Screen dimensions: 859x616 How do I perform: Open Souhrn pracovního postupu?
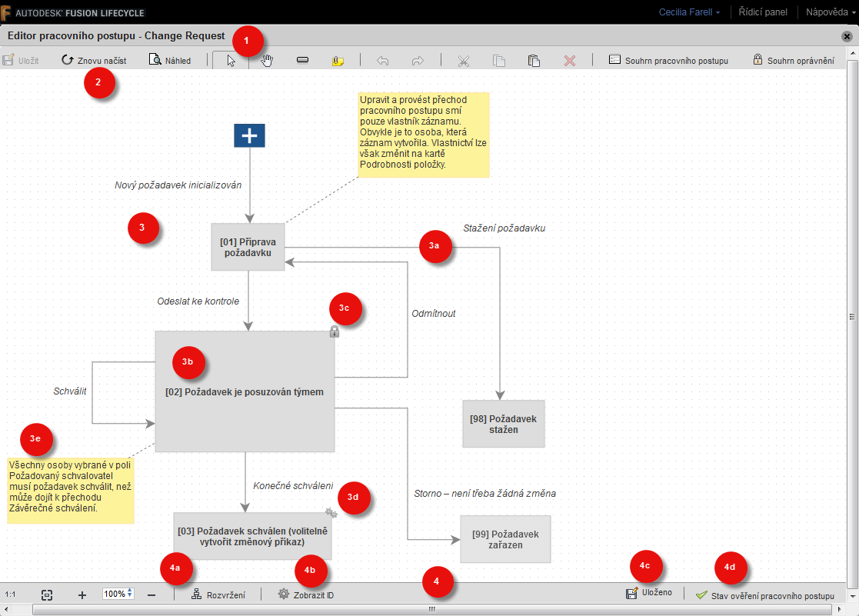(x=668, y=60)
